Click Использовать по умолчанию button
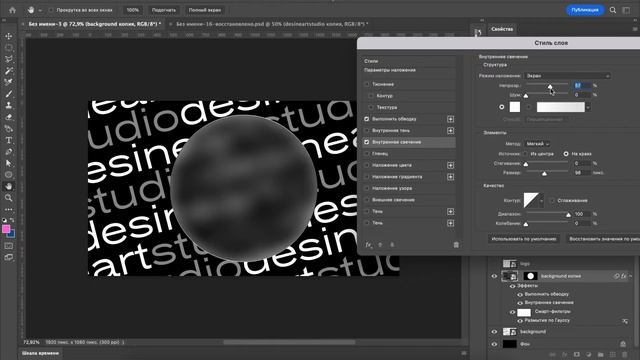Screen dimensions: 640x360 [524, 239]
